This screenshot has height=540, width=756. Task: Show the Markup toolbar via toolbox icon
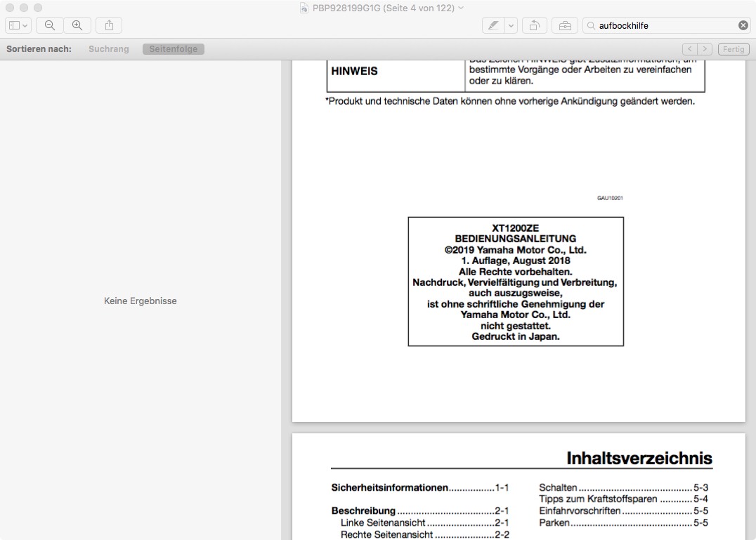[x=565, y=25]
